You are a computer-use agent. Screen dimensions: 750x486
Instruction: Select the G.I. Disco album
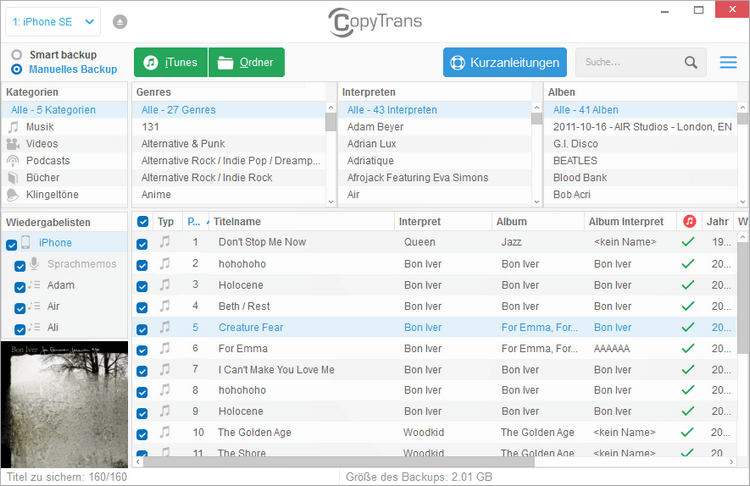pos(640,144)
